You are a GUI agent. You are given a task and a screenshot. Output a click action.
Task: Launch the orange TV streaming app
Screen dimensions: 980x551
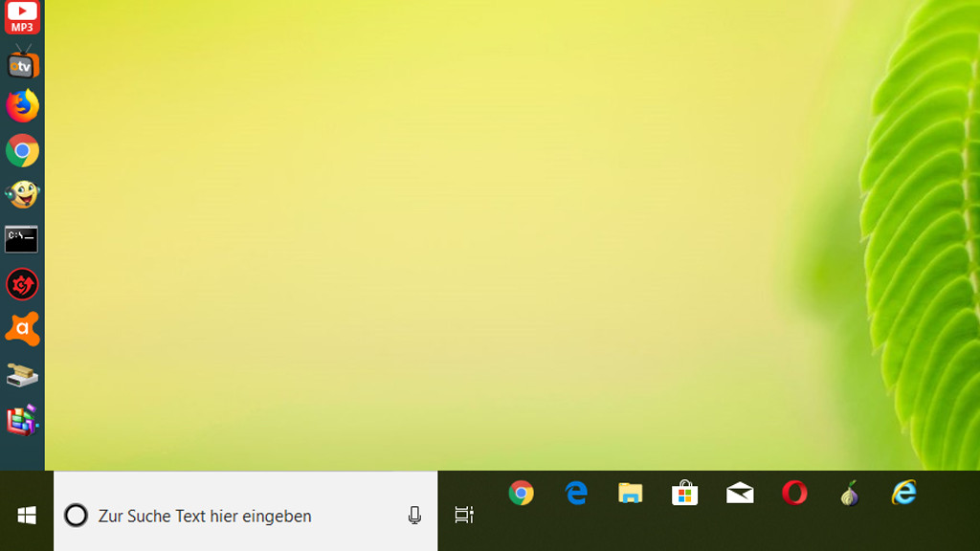click(x=21, y=62)
